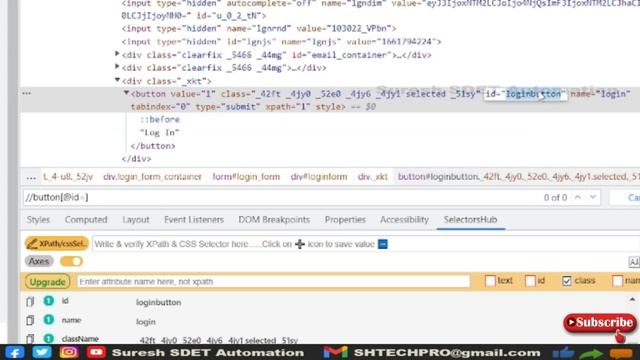Click the thumbs-up like icon
This screenshot has width=640, height=360.
point(563,353)
